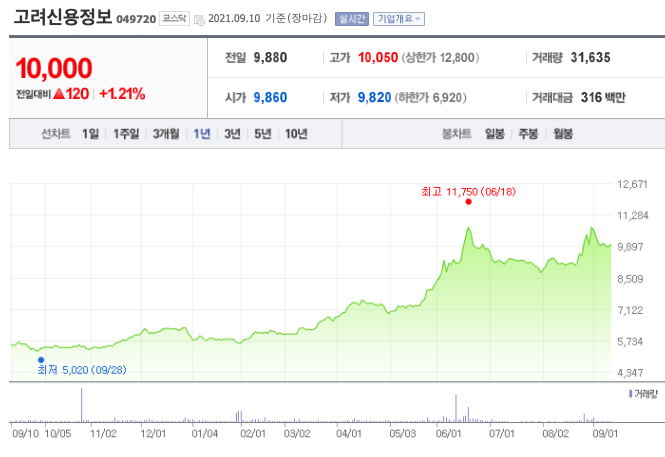
Task: Switch to the 3년 chart period
Action: point(232,134)
